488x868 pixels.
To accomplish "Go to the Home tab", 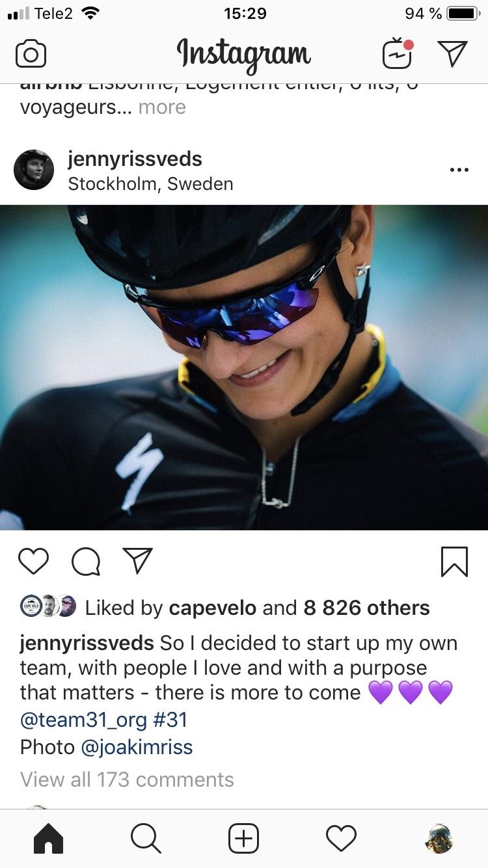I will click(x=48, y=839).
